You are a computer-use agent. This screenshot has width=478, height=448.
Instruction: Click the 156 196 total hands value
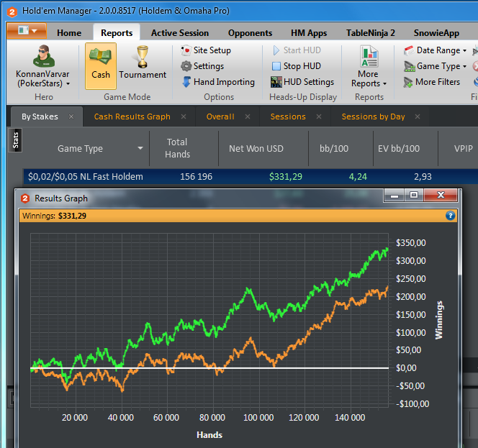[x=196, y=177]
